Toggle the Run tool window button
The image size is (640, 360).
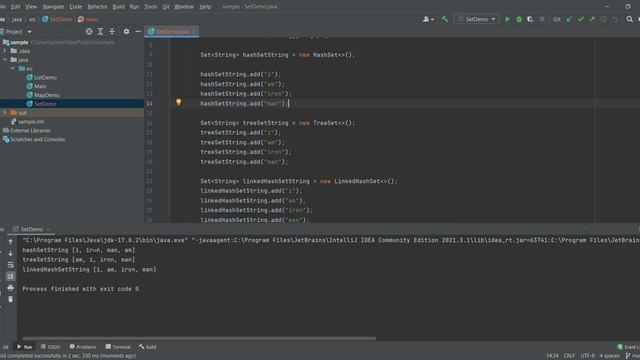[x=24, y=347]
